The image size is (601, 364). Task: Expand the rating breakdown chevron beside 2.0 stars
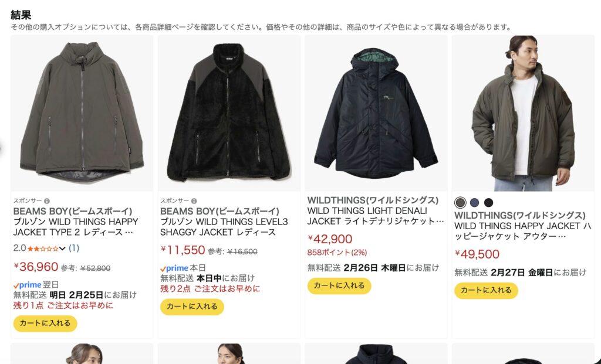point(62,249)
